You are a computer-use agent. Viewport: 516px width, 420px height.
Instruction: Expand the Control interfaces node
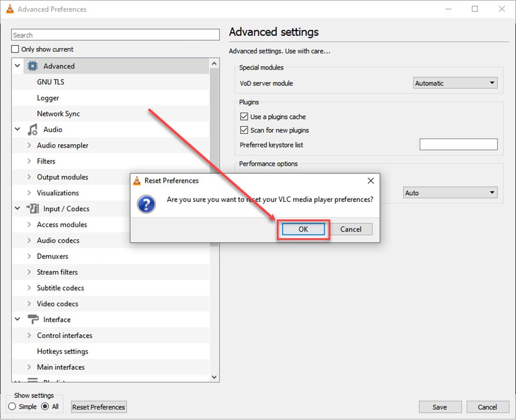(29, 335)
